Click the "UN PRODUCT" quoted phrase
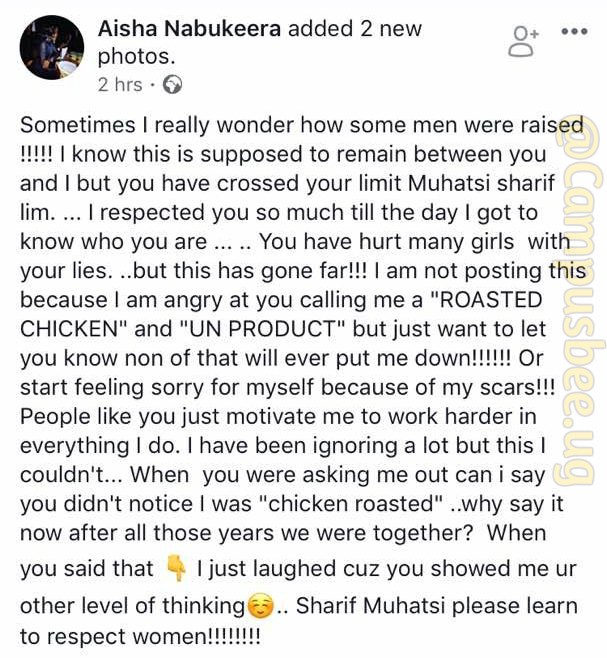The width and height of the screenshot is (607, 658). [262, 329]
